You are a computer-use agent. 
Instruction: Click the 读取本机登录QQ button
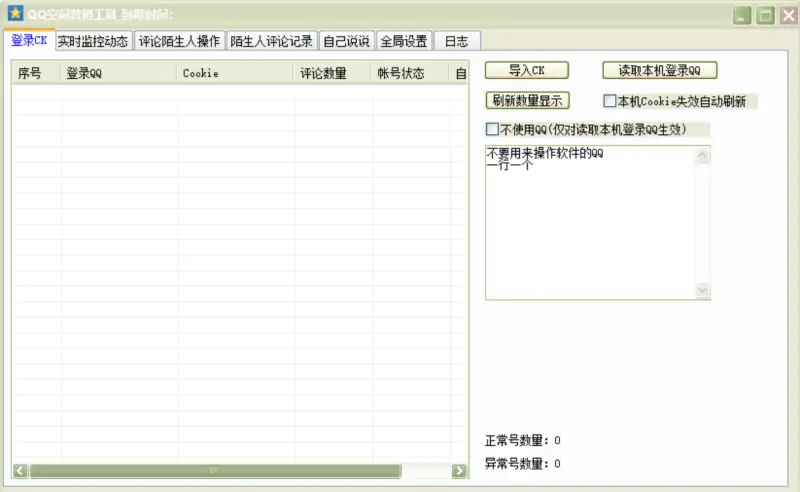(660, 70)
